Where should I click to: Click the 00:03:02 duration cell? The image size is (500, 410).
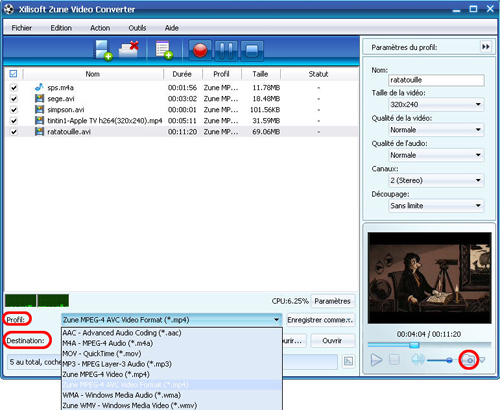click(182, 99)
